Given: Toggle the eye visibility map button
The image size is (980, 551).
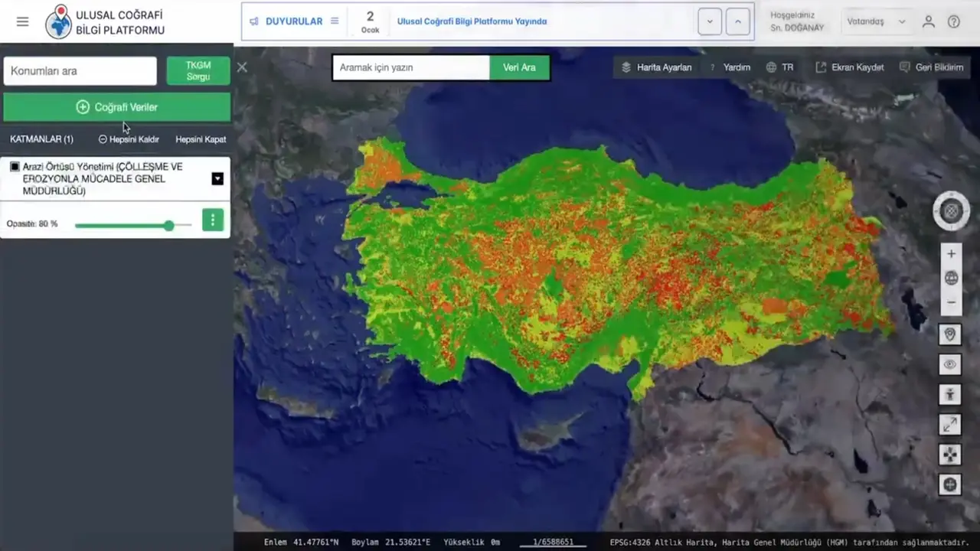Looking at the screenshot, I should tap(950, 364).
